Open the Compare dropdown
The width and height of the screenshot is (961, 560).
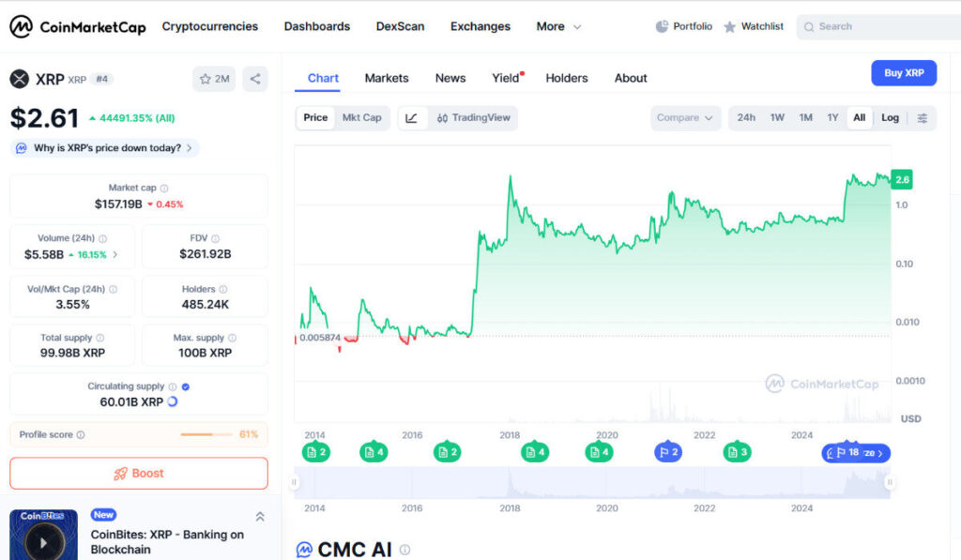684,118
